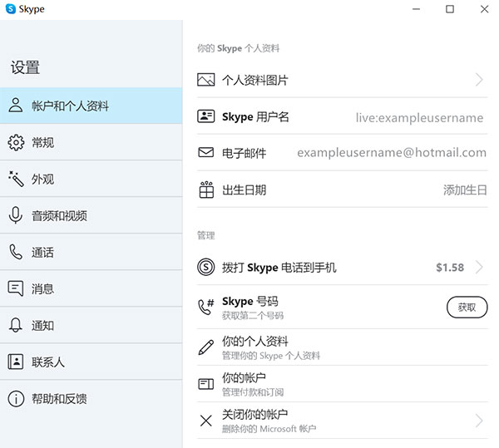The height and width of the screenshot is (448, 499).
Task: Click the contact book icon for 联系人
Action: point(15,362)
